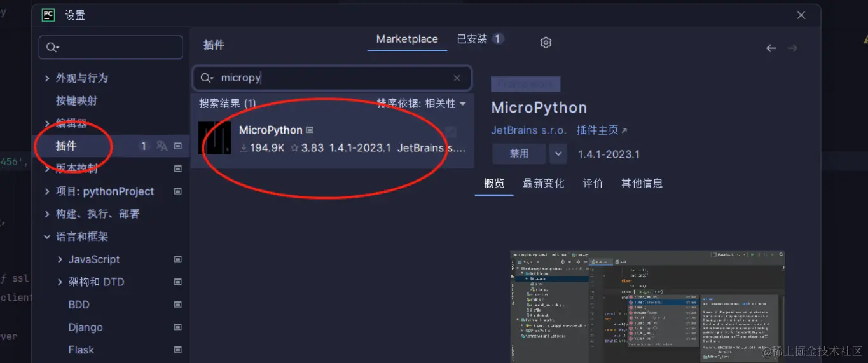Open the JetBrains s.r.o. vendor link

528,130
